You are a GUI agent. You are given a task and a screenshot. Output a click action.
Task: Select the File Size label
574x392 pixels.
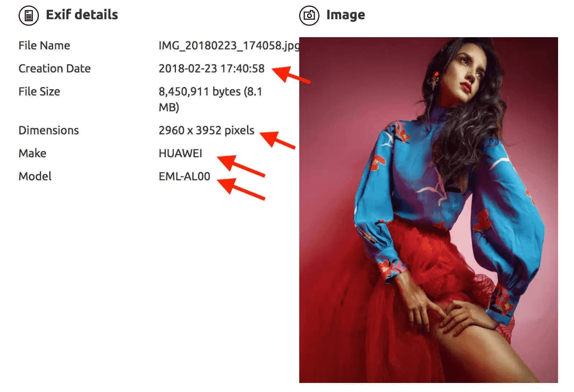[39, 91]
